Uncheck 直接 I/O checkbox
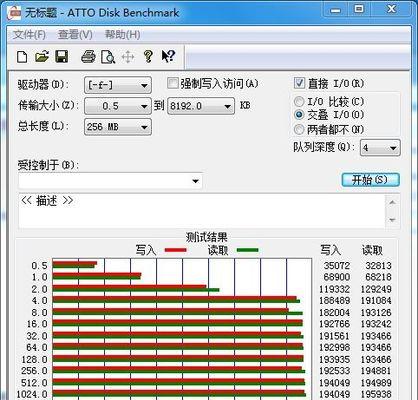The image size is (418, 400). pos(299,83)
